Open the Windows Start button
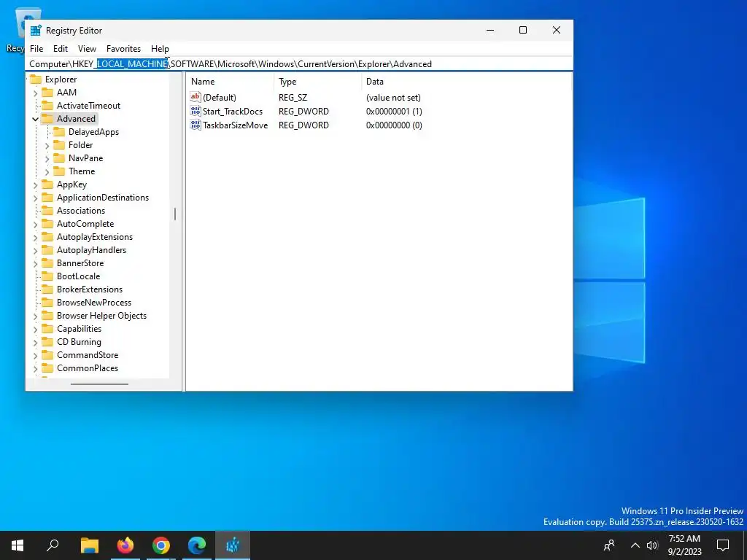Screen dimensions: 747x560 [18, 545]
